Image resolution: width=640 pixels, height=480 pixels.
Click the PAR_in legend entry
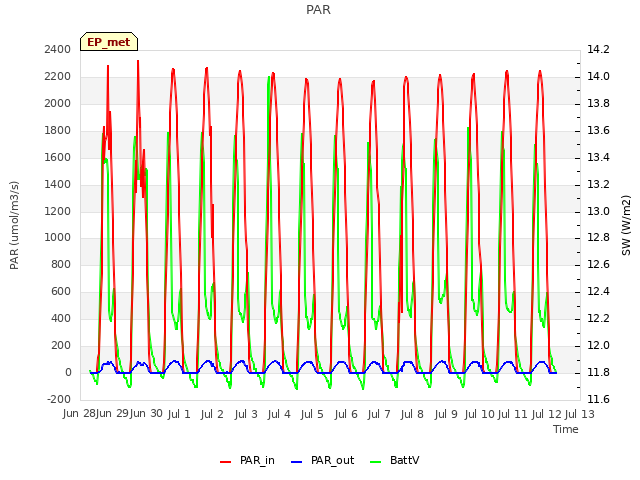[247, 460]
